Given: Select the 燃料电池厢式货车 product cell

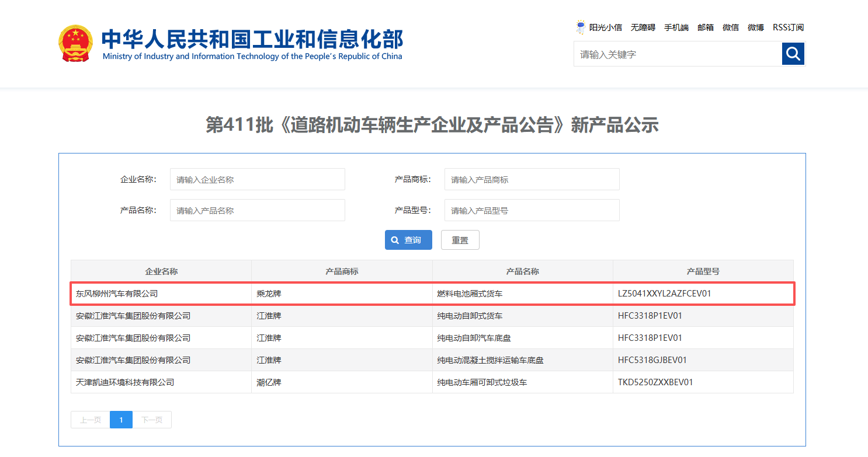Looking at the screenshot, I should point(523,294).
